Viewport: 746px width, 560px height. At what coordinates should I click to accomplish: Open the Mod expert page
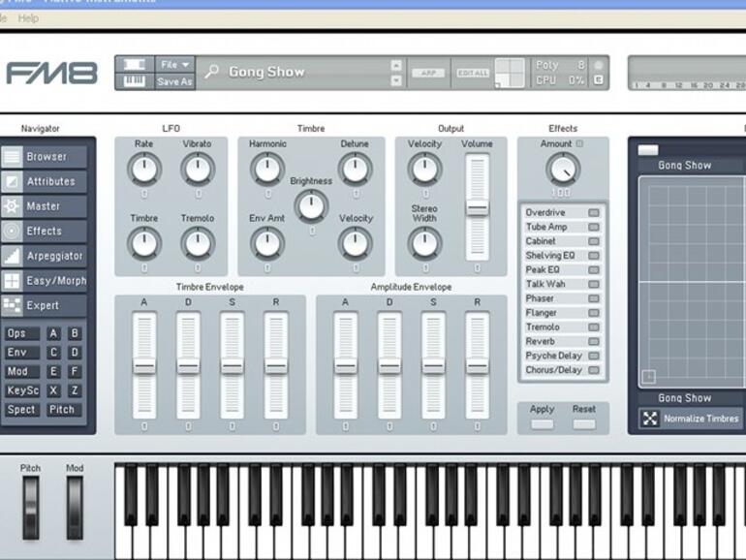pos(22,371)
